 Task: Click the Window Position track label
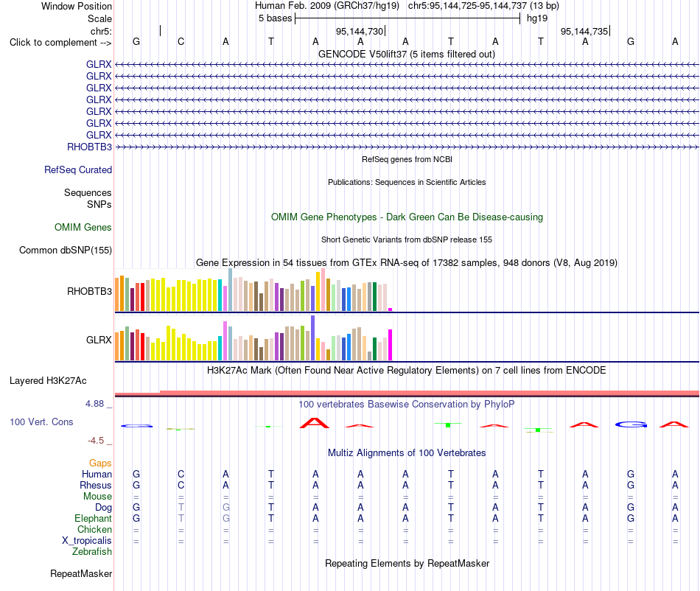[x=77, y=6]
